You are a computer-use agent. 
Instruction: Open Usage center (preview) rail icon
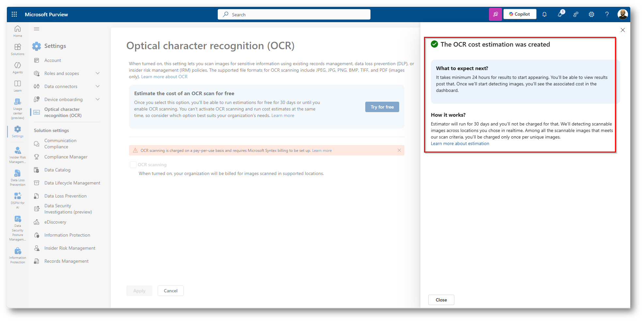(18, 109)
